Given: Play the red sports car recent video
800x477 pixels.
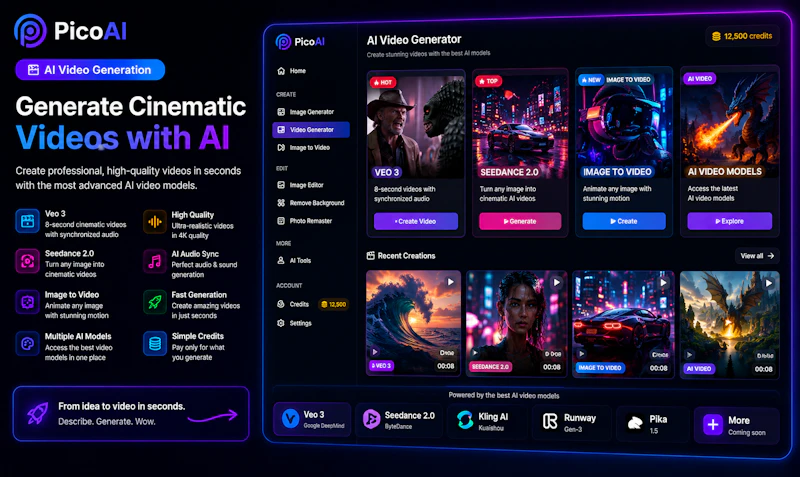Looking at the screenshot, I should coord(663,283).
